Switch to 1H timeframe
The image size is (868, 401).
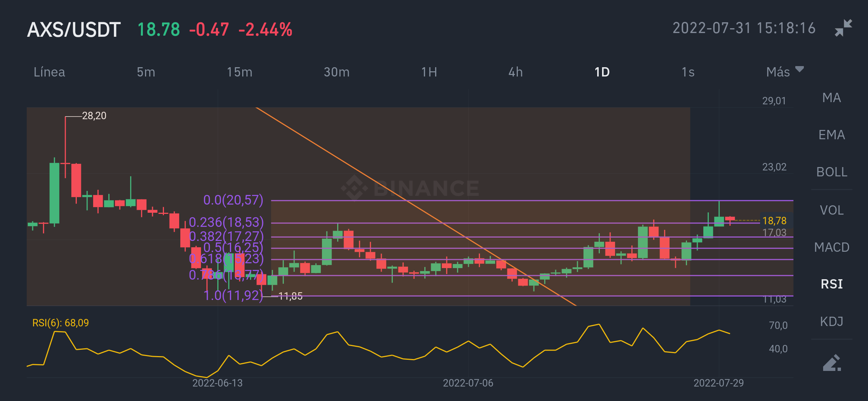[429, 72]
